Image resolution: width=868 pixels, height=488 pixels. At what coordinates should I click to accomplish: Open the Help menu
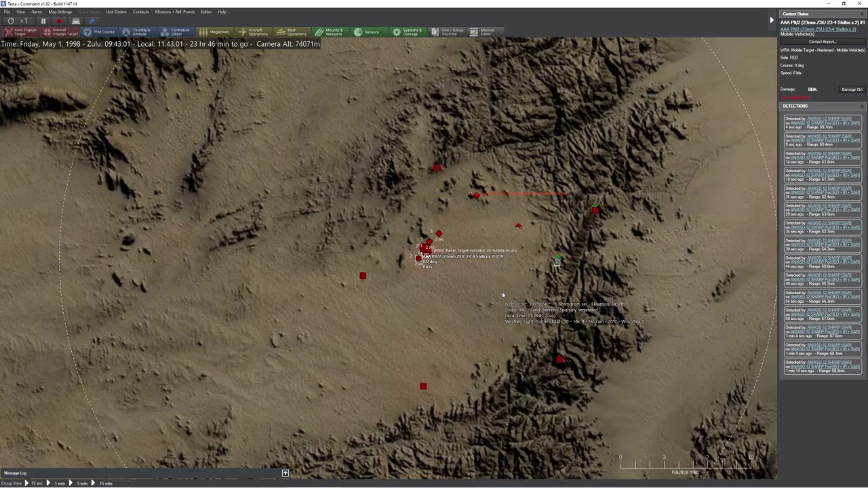click(x=222, y=12)
